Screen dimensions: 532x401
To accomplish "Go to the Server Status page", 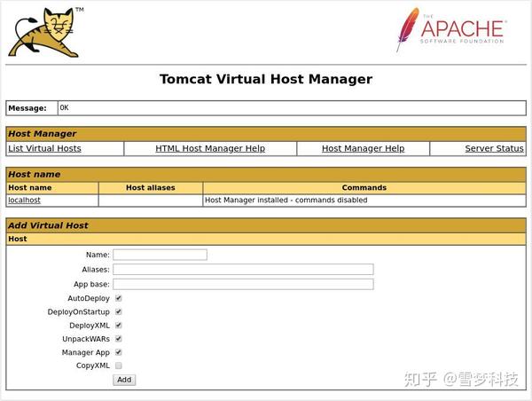I will (x=495, y=148).
